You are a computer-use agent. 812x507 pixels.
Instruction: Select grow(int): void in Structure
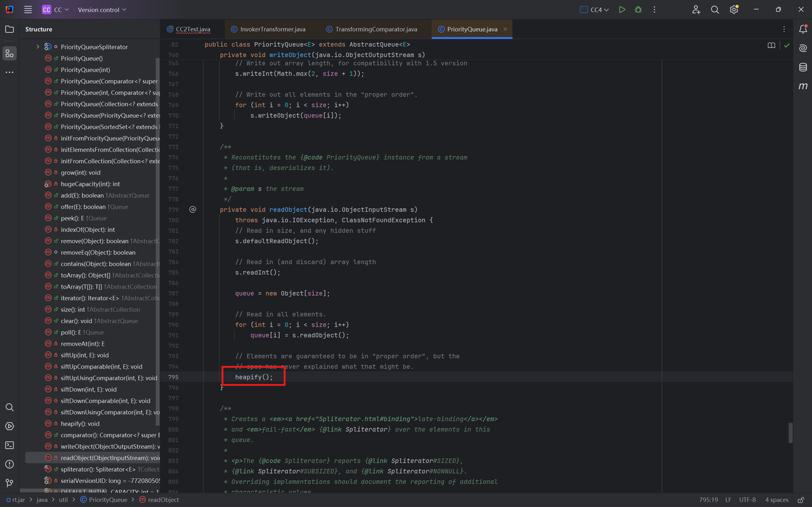(x=81, y=173)
